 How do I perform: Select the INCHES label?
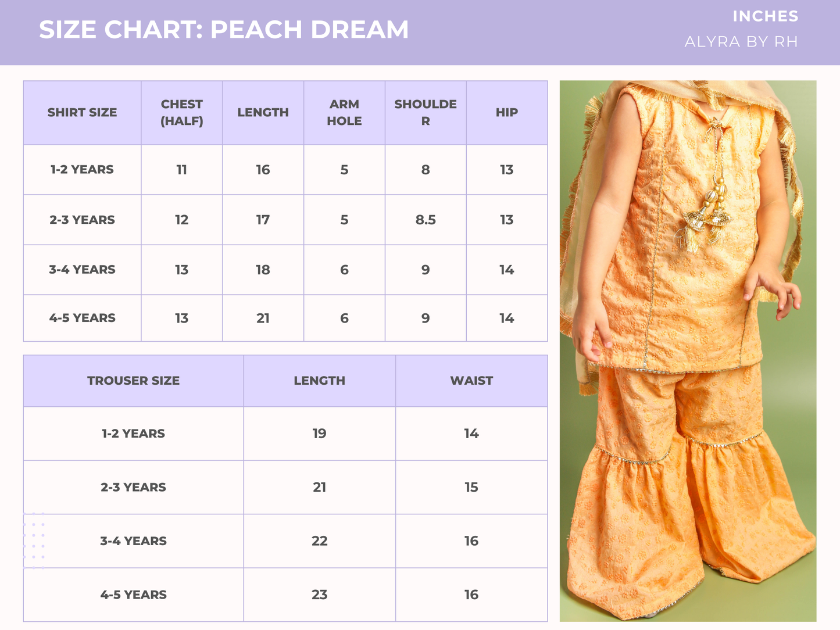point(764,16)
